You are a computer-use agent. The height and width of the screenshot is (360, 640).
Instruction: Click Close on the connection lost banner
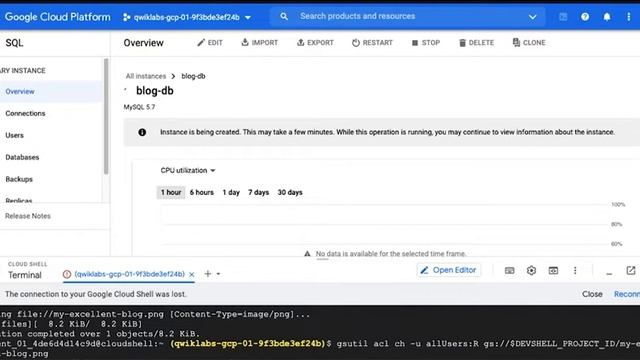click(x=592, y=294)
